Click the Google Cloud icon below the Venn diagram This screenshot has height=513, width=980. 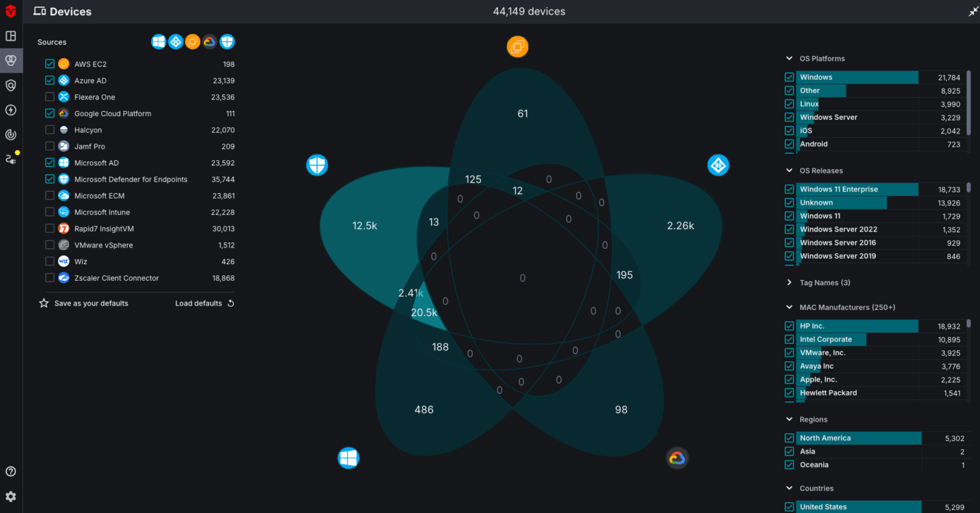click(677, 458)
